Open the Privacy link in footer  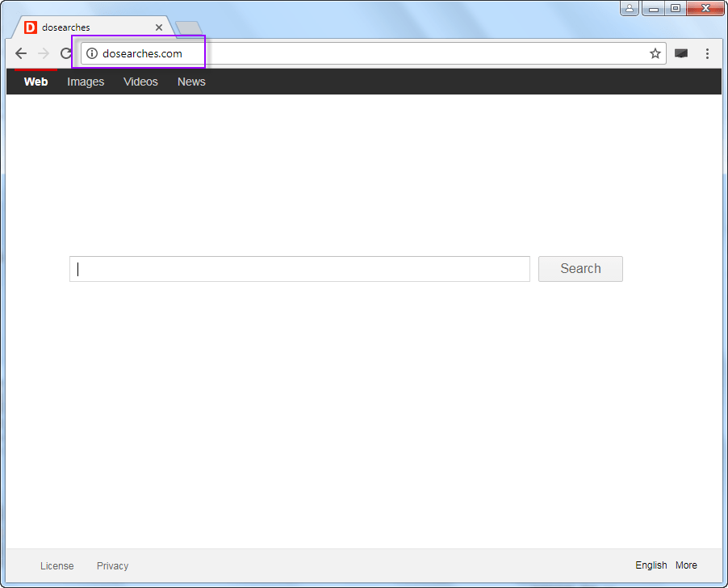click(112, 565)
